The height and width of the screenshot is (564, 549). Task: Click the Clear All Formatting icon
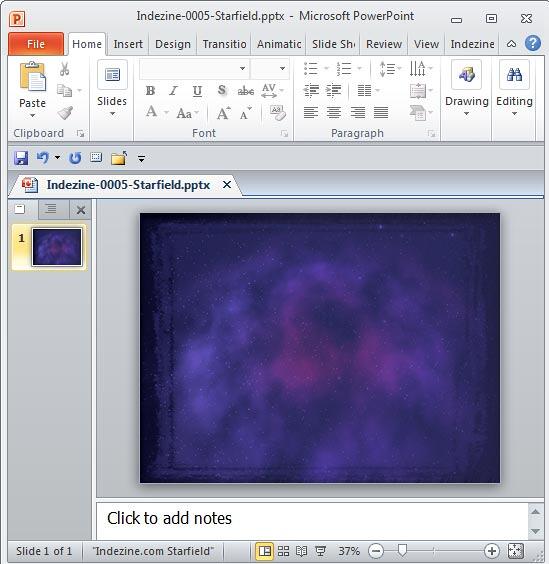277,113
